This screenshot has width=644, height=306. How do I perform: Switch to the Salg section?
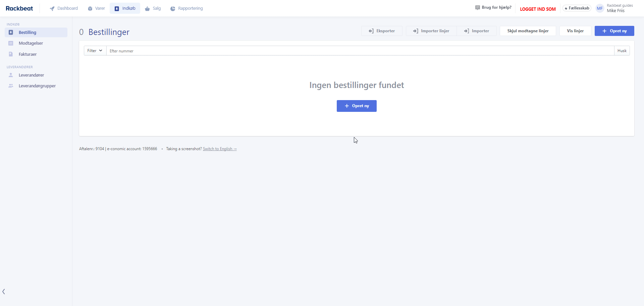pos(148,8)
